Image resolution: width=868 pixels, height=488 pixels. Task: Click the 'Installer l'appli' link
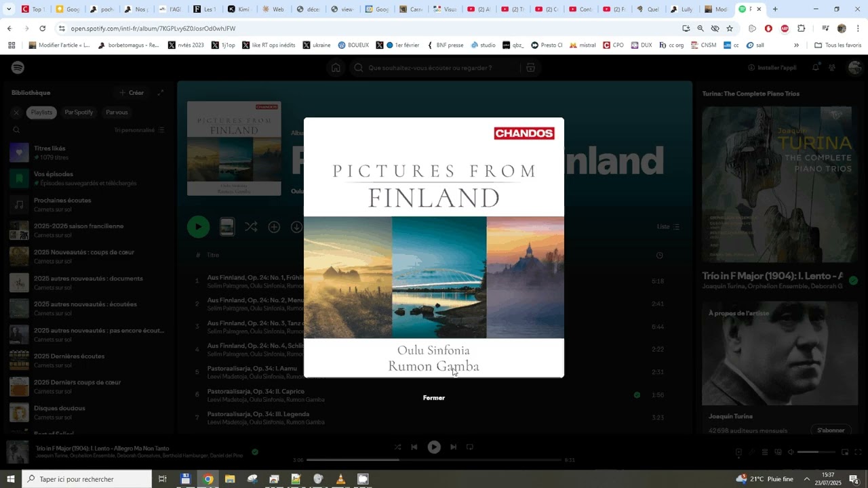tap(772, 68)
